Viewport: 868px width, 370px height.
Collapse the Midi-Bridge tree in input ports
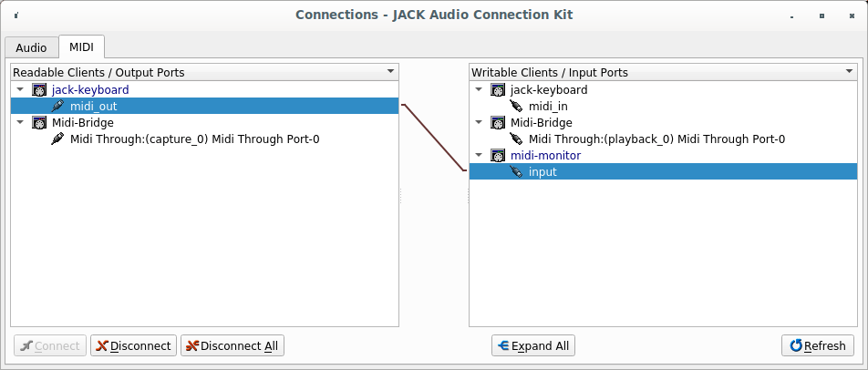coord(479,123)
